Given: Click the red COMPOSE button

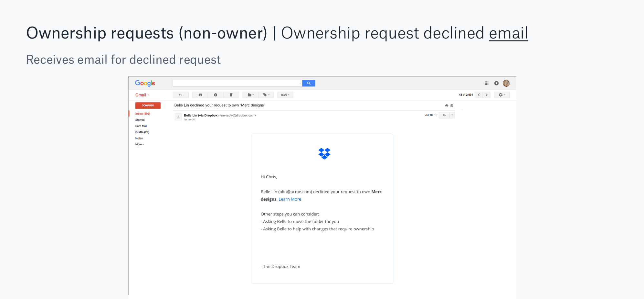Looking at the screenshot, I should pyautogui.click(x=148, y=105).
